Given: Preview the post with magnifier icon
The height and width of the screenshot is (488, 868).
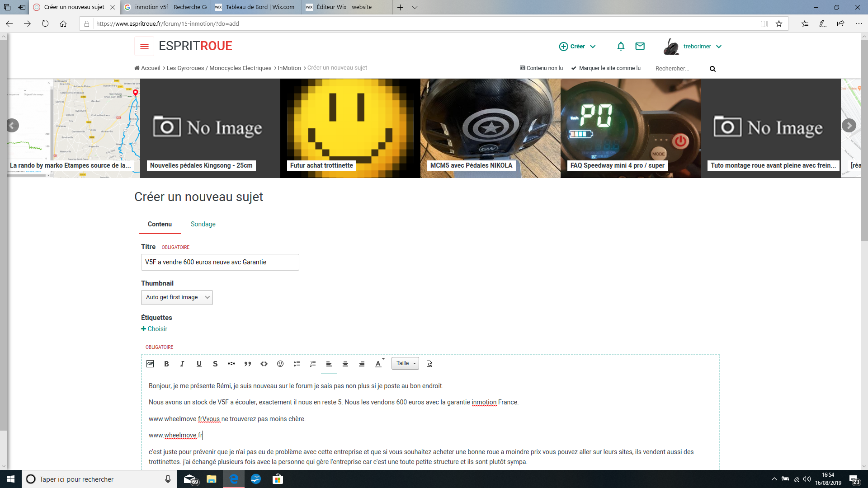Looking at the screenshot, I should coord(429,364).
